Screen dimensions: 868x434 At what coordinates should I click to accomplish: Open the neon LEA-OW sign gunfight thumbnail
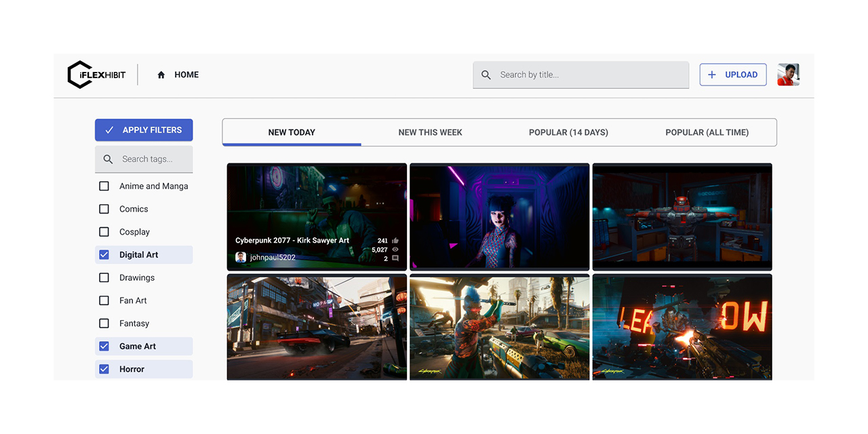[x=682, y=327]
